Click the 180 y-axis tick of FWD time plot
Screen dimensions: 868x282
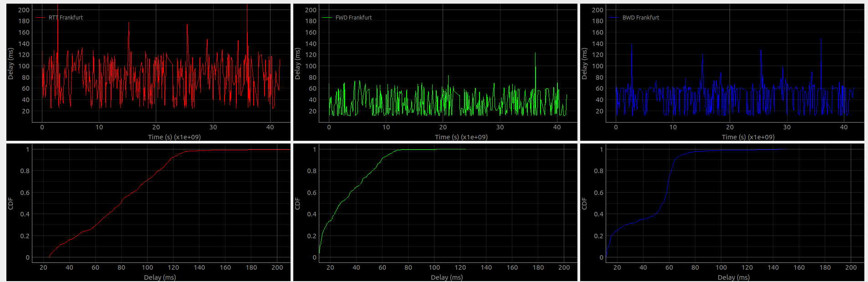(311, 21)
